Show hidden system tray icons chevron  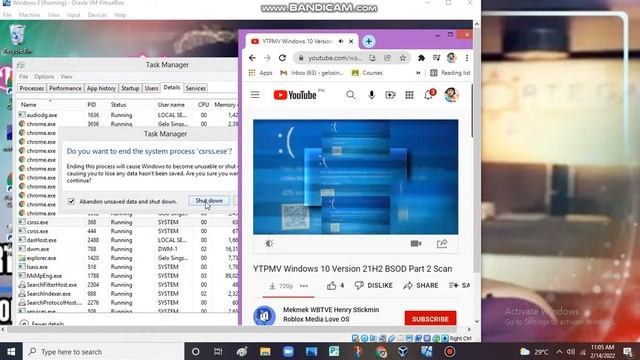(559, 352)
